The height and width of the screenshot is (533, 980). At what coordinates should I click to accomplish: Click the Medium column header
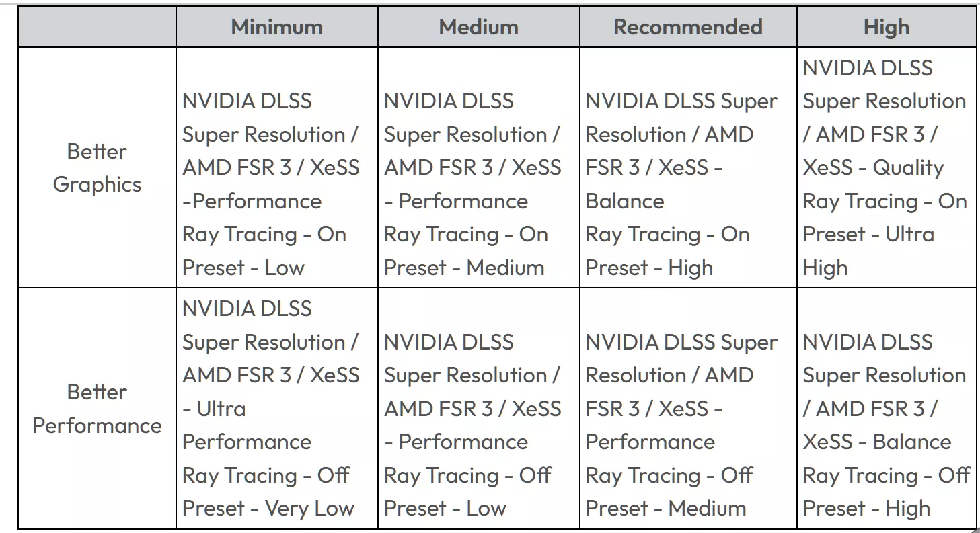[478, 28]
